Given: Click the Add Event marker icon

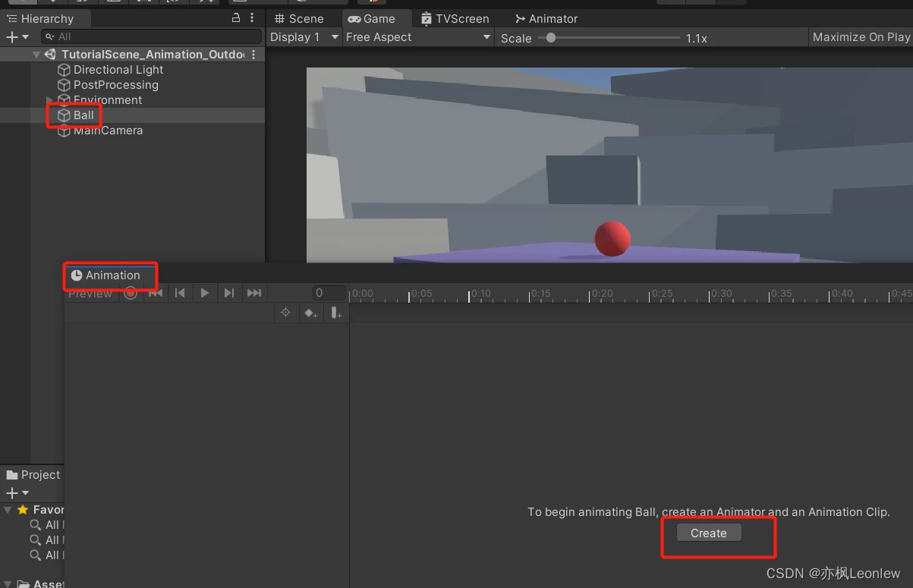Looking at the screenshot, I should coord(336,313).
